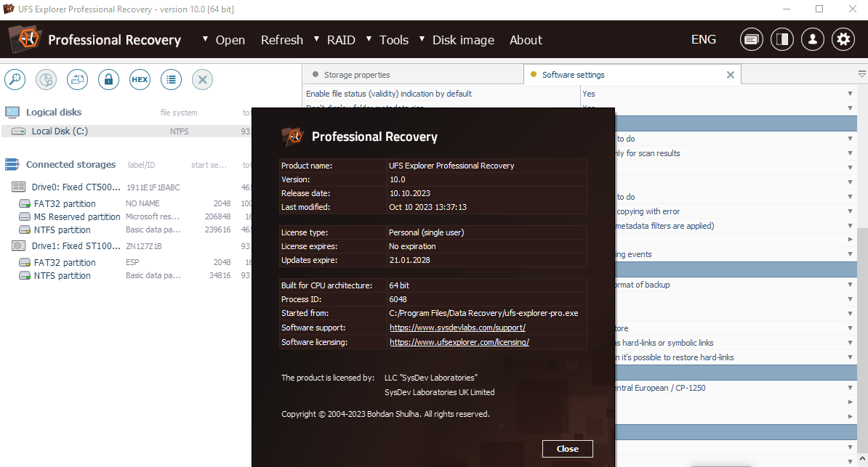Image resolution: width=868 pixels, height=467 pixels.
Task: Select Local Disk (C:) in Logical disks
Action: [126, 131]
